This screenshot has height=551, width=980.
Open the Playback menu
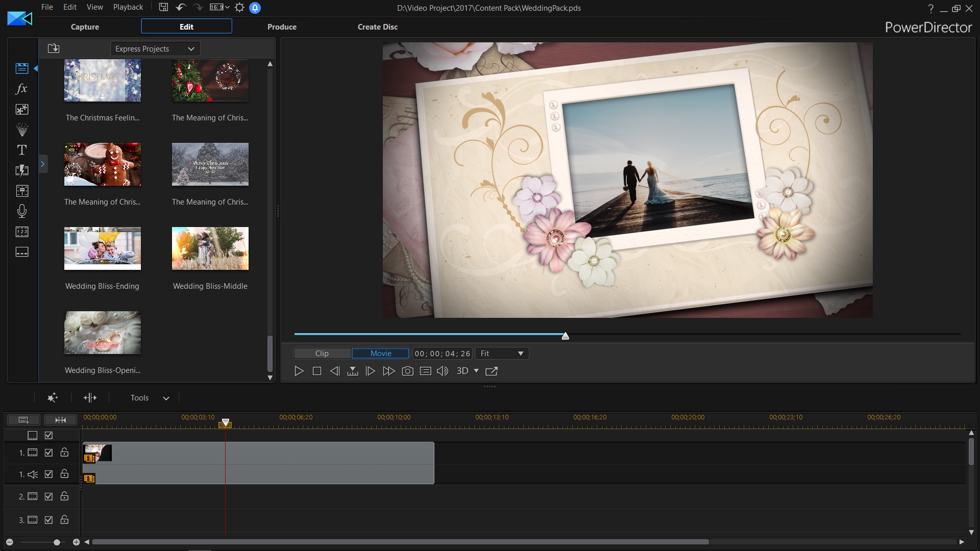pyautogui.click(x=128, y=7)
